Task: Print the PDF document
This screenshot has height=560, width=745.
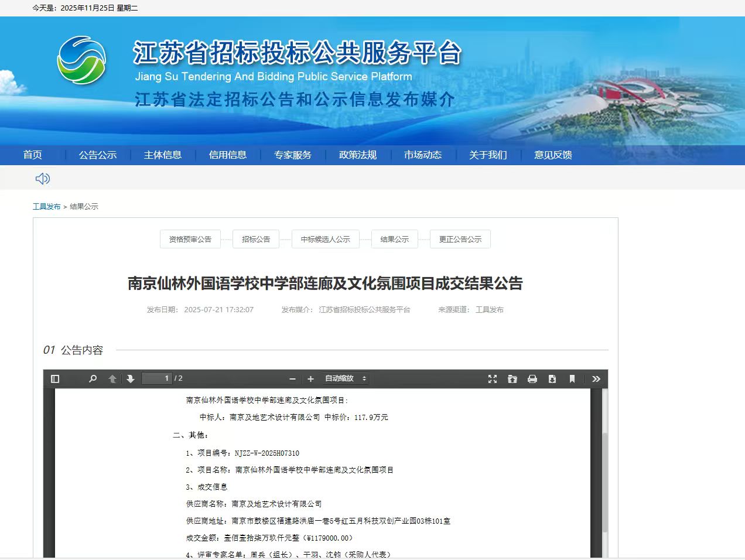Action: pos(532,379)
